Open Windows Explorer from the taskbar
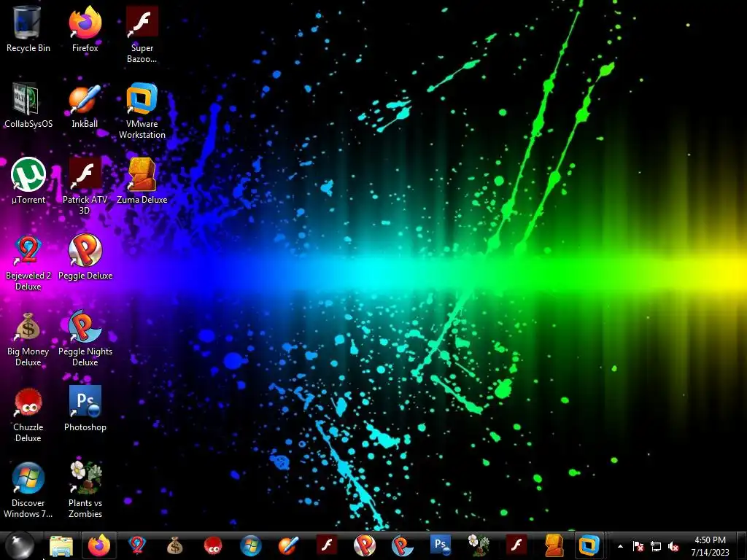Viewport: 747px width, 560px height. coord(61,545)
